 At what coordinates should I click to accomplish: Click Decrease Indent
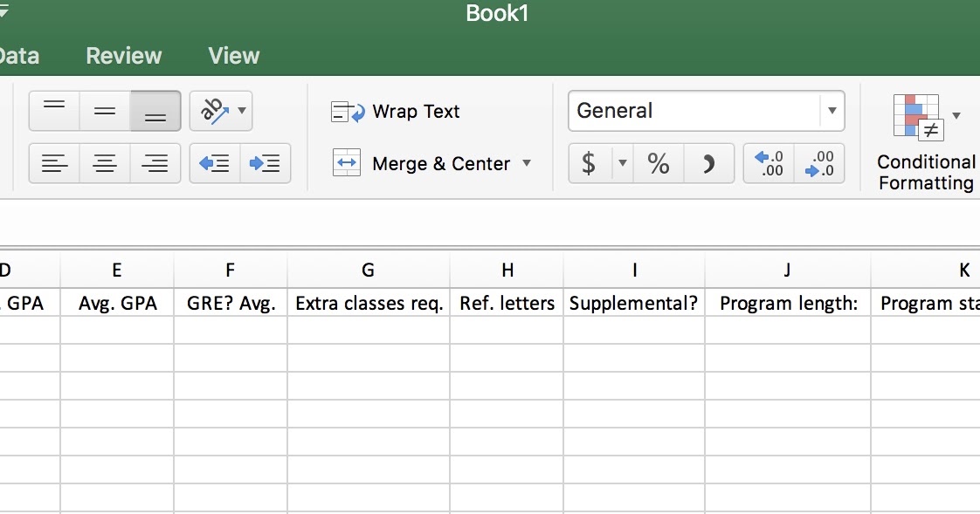pos(215,163)
